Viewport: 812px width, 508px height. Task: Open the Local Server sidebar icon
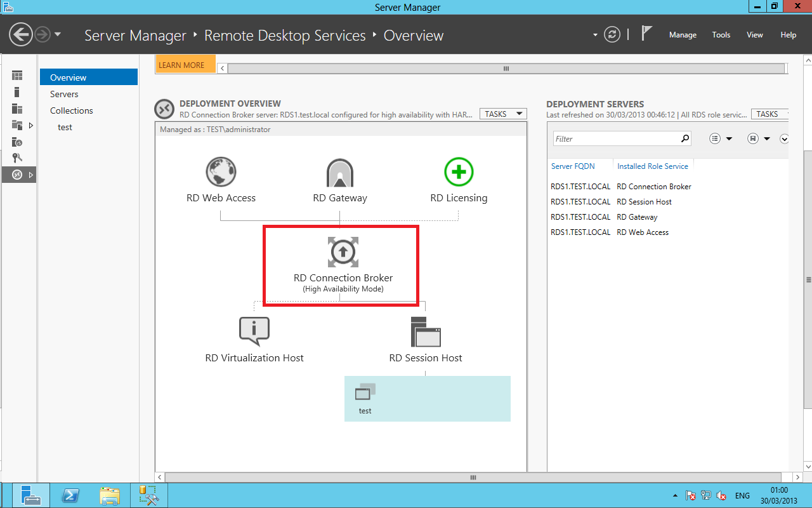click(17, 92)
